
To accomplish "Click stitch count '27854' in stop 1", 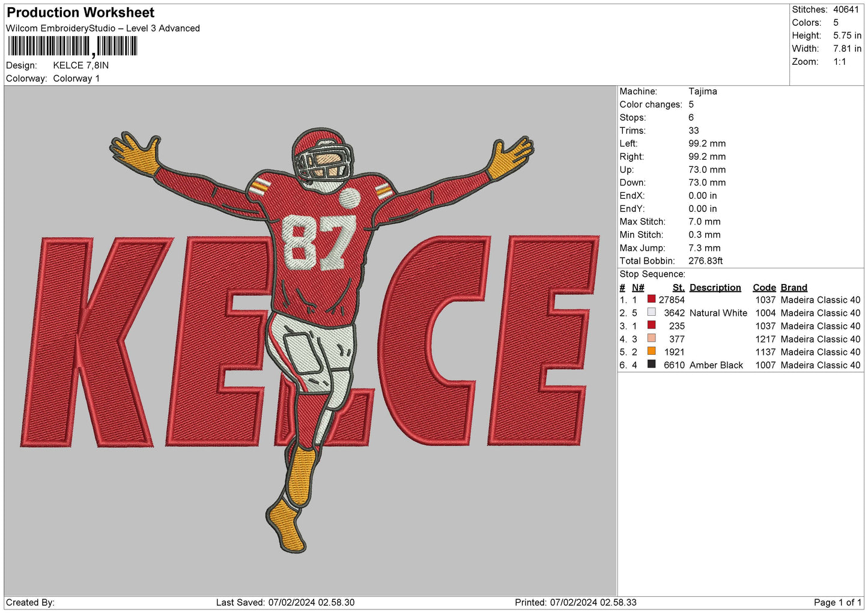I will tap(672, 300).
